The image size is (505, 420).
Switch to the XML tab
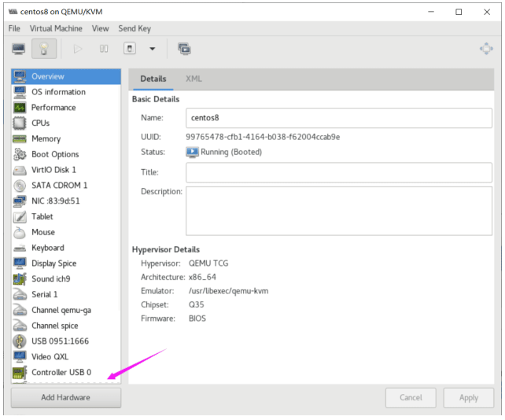tap(194, 79)
